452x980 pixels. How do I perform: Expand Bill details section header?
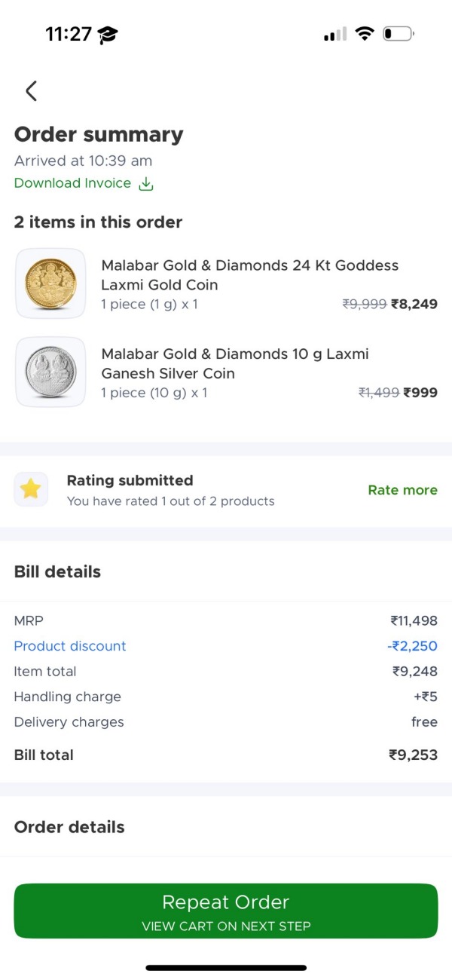coord(57,571)
